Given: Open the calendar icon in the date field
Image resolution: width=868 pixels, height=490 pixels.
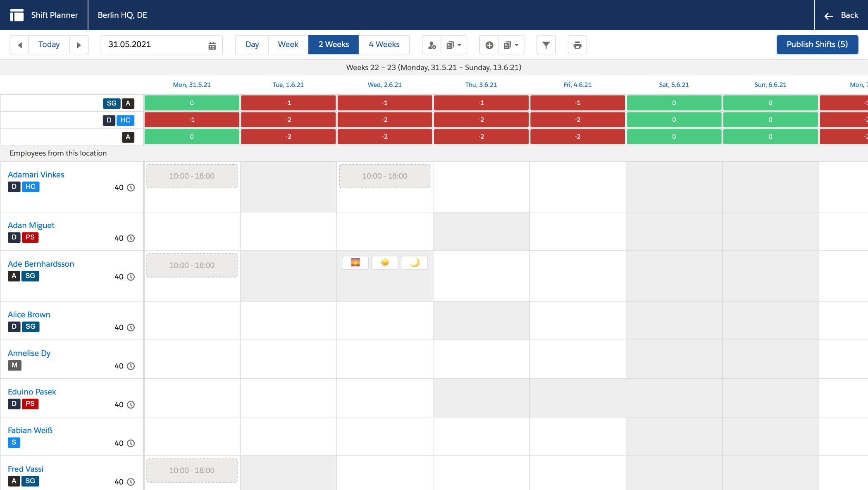Looking at the screenshot, I should 212,45.
